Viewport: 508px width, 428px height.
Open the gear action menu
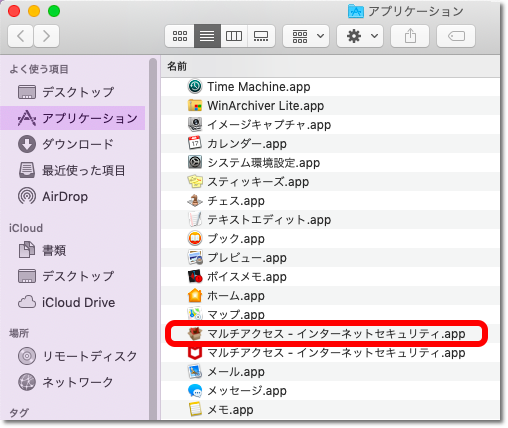(360, 36)
